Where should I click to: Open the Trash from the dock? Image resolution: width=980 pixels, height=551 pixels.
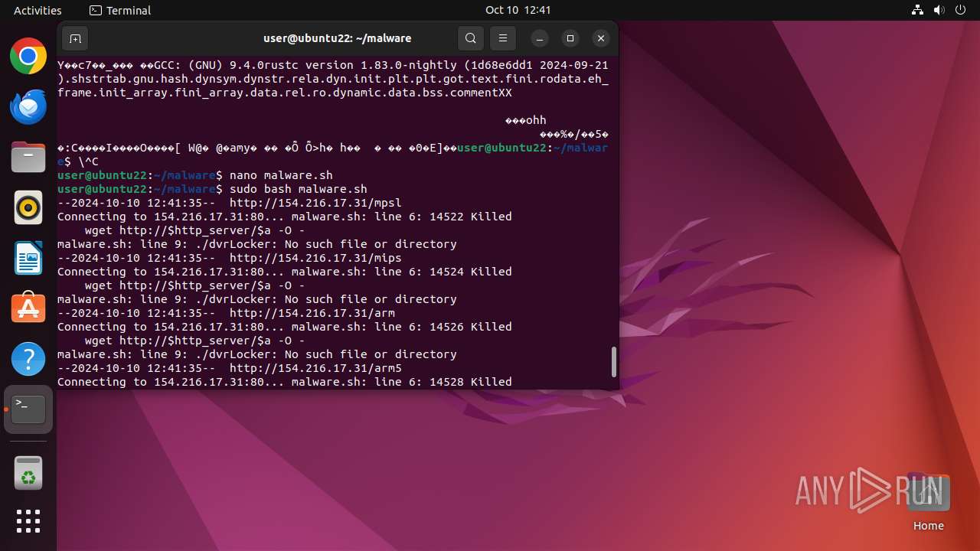28,473
